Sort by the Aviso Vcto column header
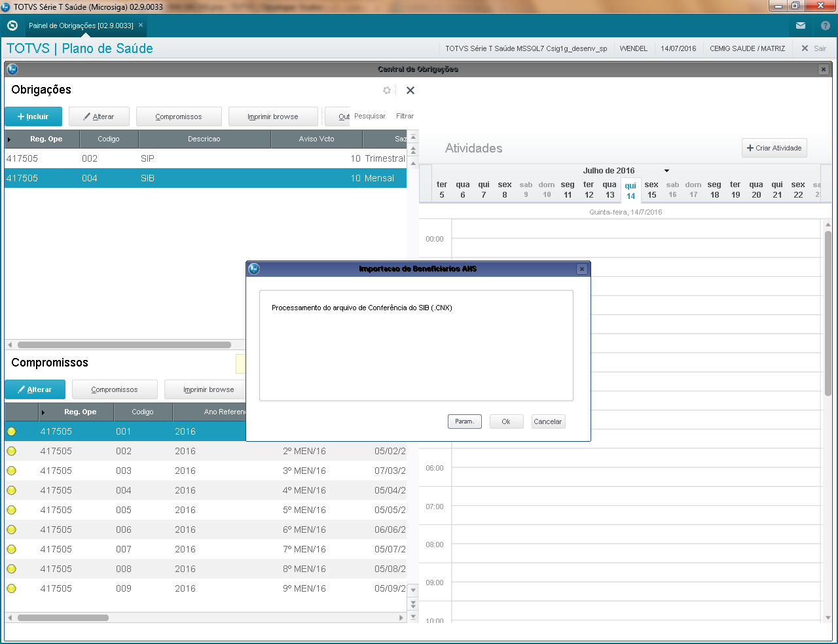Viewport: 838px width, 644px height. (316, 139)
